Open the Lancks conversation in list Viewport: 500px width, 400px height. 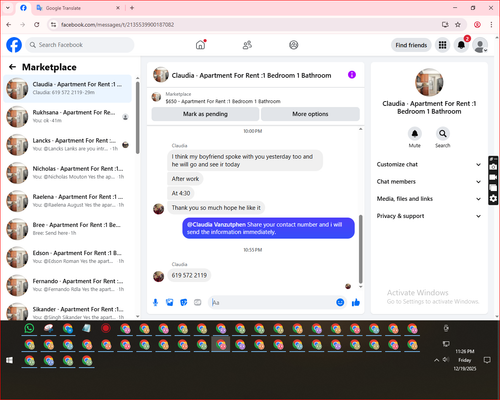coord(68,145)
